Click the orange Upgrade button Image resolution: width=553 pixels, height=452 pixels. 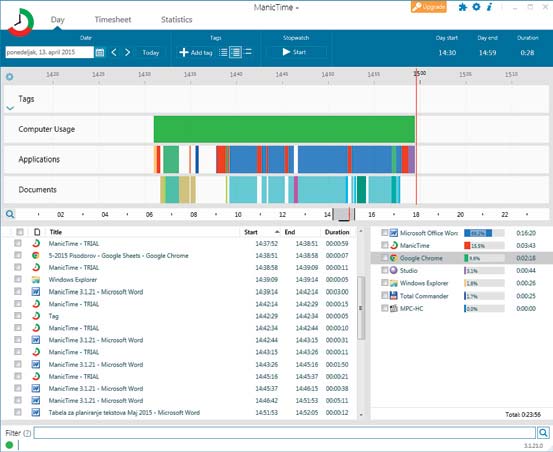click(429, 7)
